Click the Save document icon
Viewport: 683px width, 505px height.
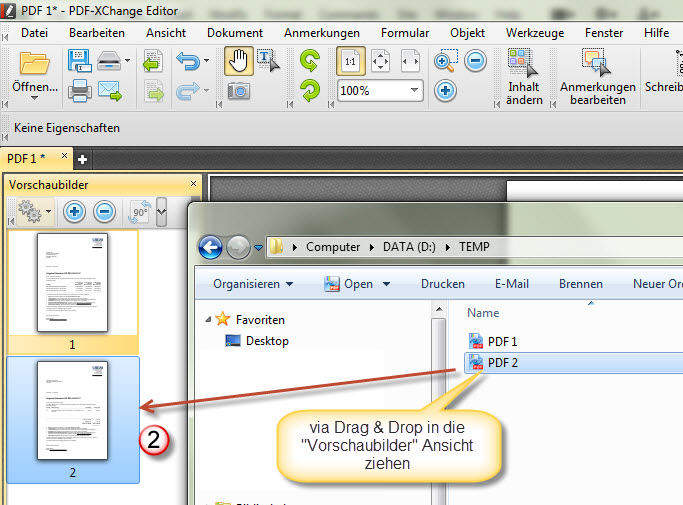[79, 61]
